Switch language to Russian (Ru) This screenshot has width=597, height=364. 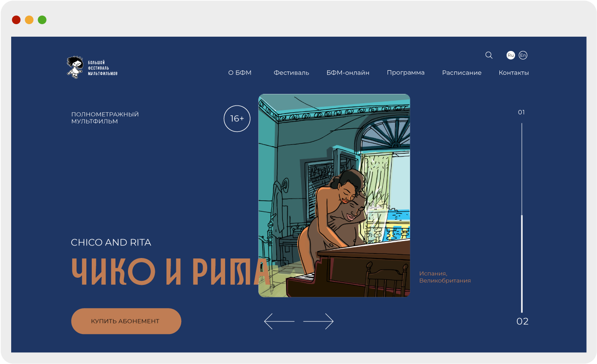pos(511,55)
